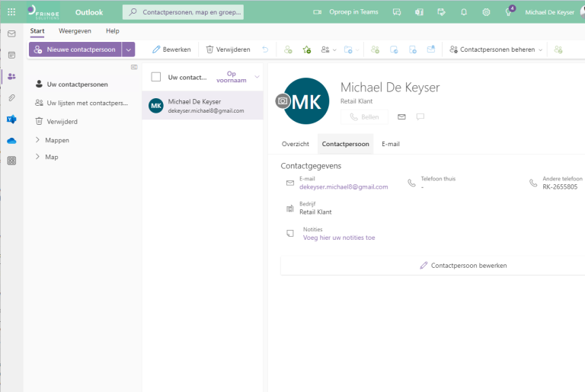Open more apps icon in left rail
This screenshot has height=392, width=585.
click(11, 161)
